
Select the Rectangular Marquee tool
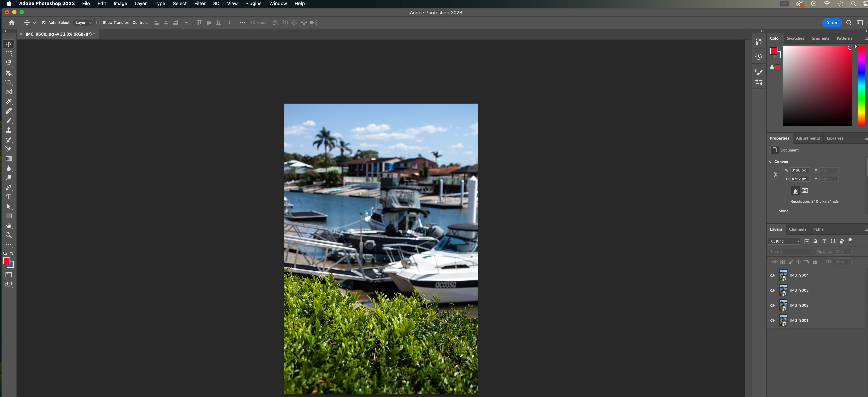coord(9,54)
